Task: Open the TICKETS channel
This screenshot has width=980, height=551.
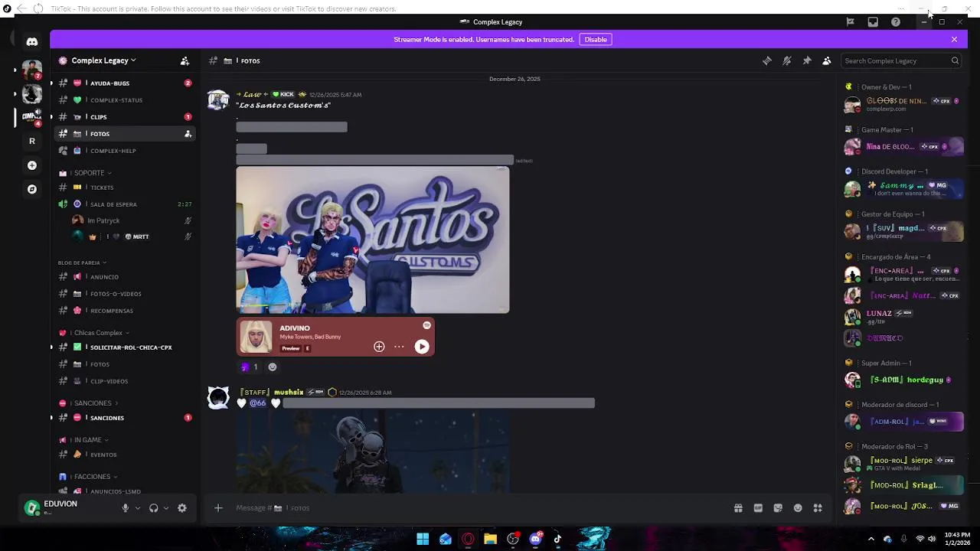Action: (126, 187)
